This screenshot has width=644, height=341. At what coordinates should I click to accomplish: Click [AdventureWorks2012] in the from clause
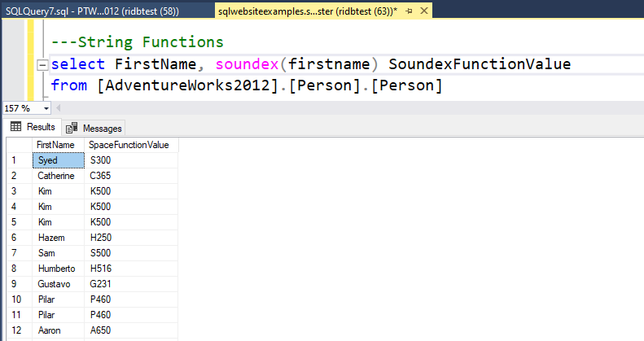click(x=188, y=85)
